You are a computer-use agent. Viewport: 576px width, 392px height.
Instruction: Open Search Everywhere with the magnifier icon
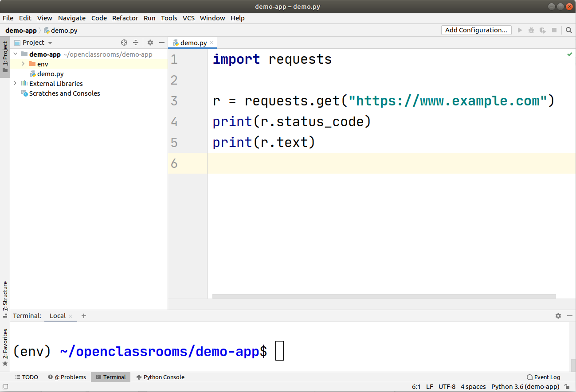tap(569, 30)
